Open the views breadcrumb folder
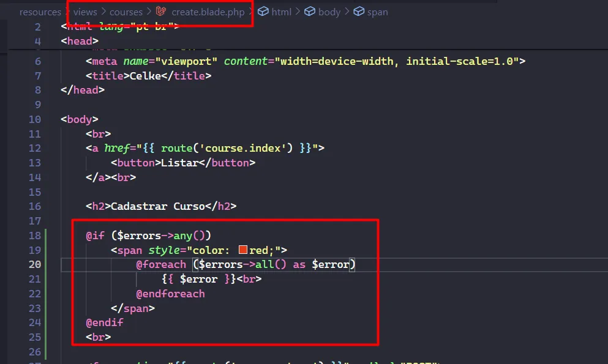Viewport: 608px width, 364px height. [85, 12]
